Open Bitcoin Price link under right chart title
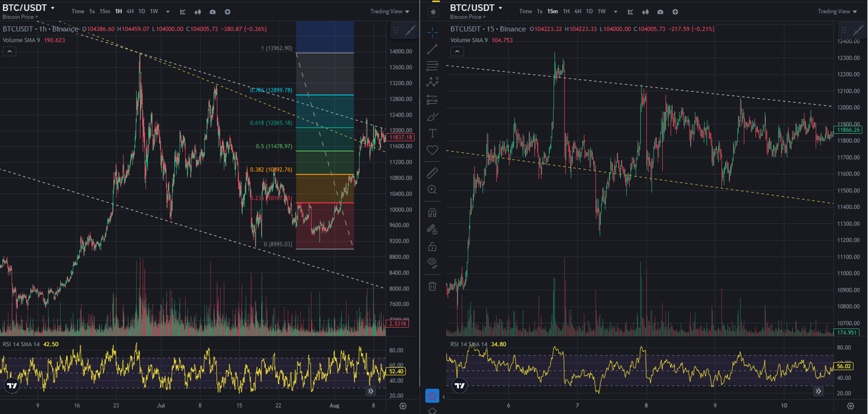 [x=466, y=17]
